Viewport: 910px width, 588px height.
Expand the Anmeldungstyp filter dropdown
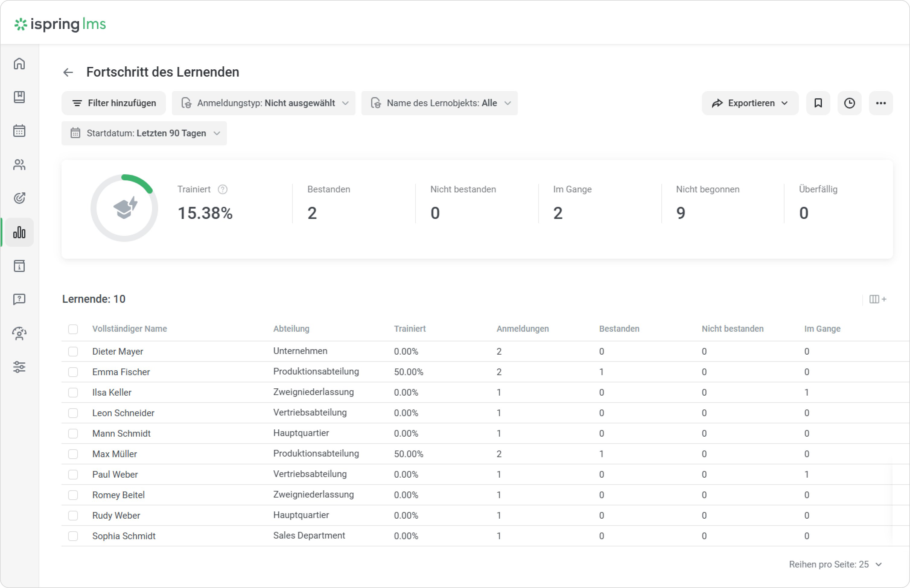263,103
